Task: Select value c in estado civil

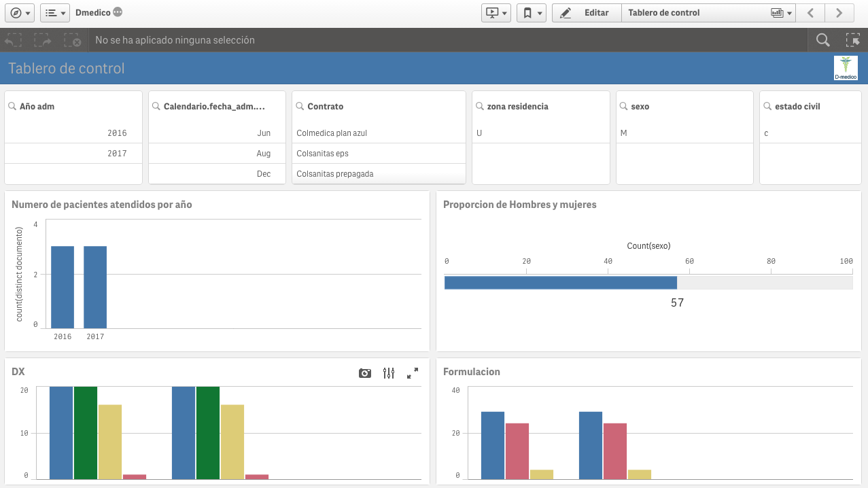Action: pyautogui.click(x=809, y=133)
